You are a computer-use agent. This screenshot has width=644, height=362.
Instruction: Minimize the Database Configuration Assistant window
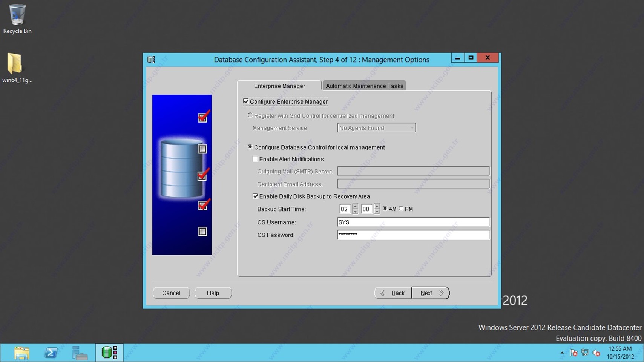click(457, 58)
